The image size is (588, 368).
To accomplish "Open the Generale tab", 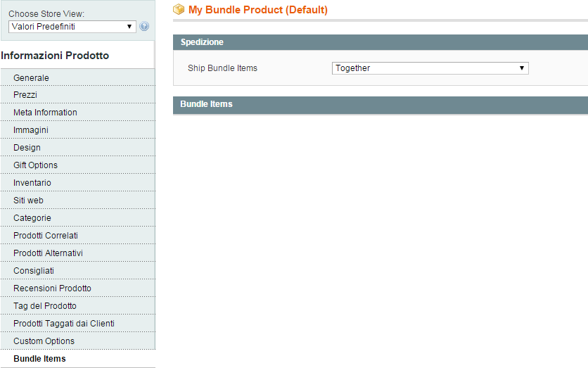I will pos(31,77).
